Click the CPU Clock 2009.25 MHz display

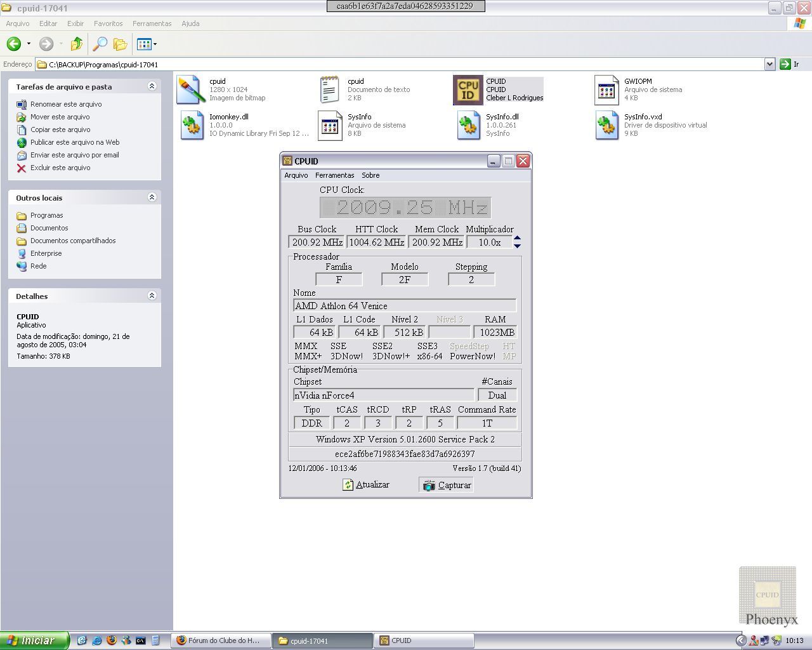pyautogui.click(x=405, y=208)
